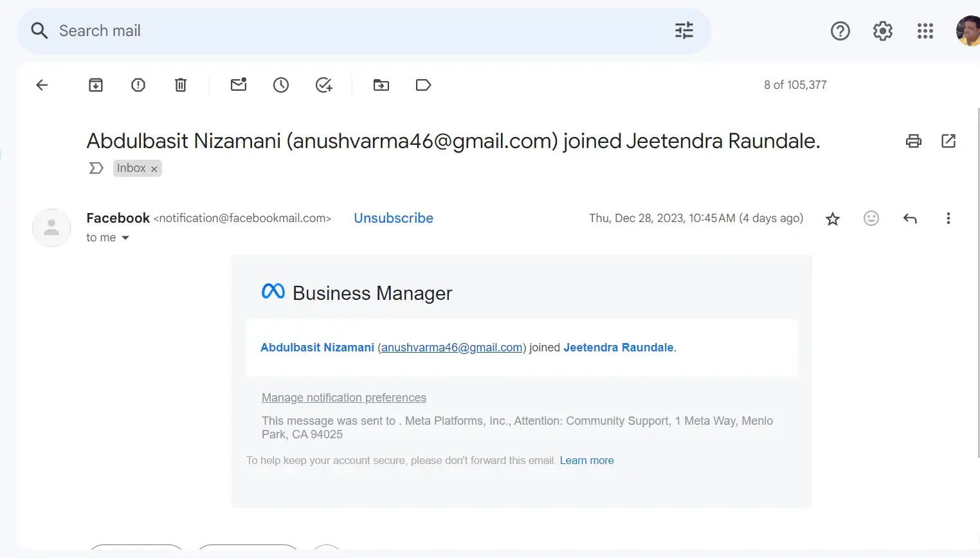Click the Meta logo in email

click(273, 292)
